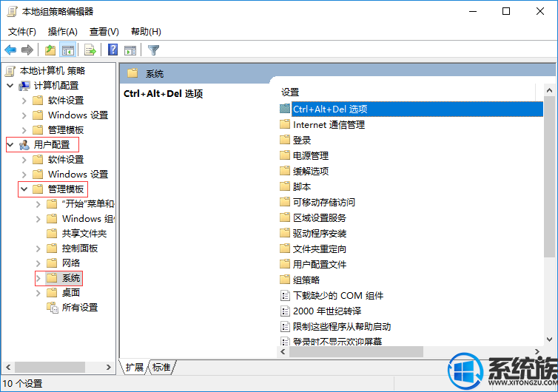Click the up one level folder icon
558x392 pixels.
point(50,50)
